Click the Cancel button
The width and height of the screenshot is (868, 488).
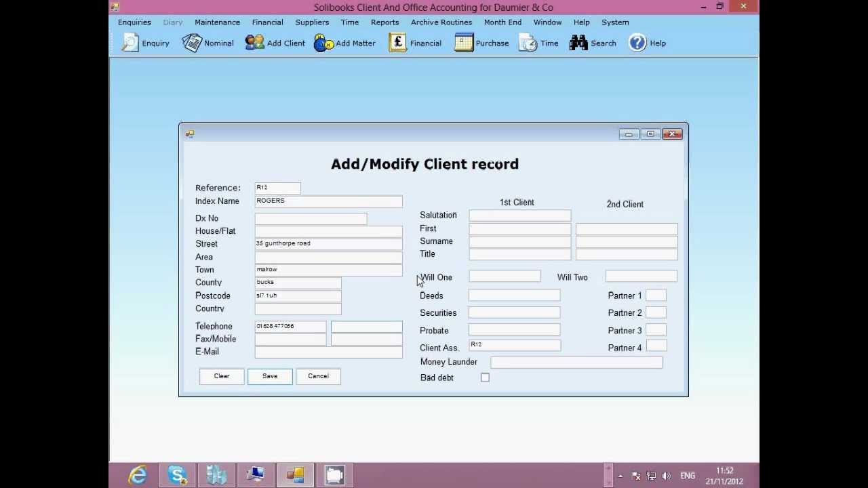tap(318, 376)
